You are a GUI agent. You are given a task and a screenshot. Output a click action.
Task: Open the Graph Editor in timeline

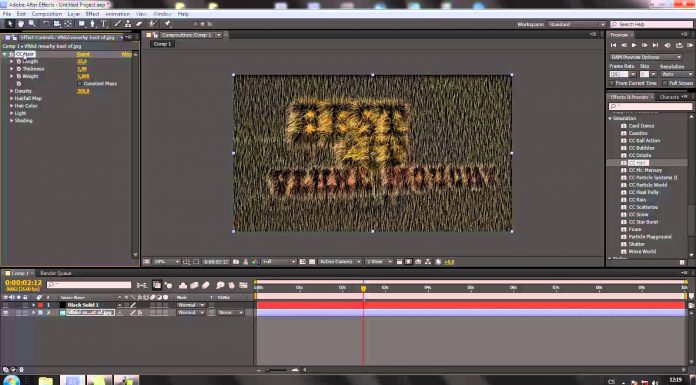point(243,285)
